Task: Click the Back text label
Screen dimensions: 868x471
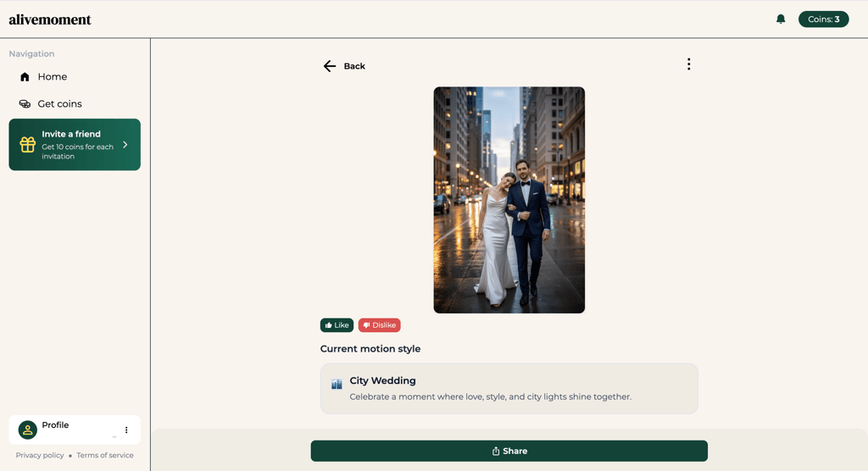Action: [x=354, y=66]
